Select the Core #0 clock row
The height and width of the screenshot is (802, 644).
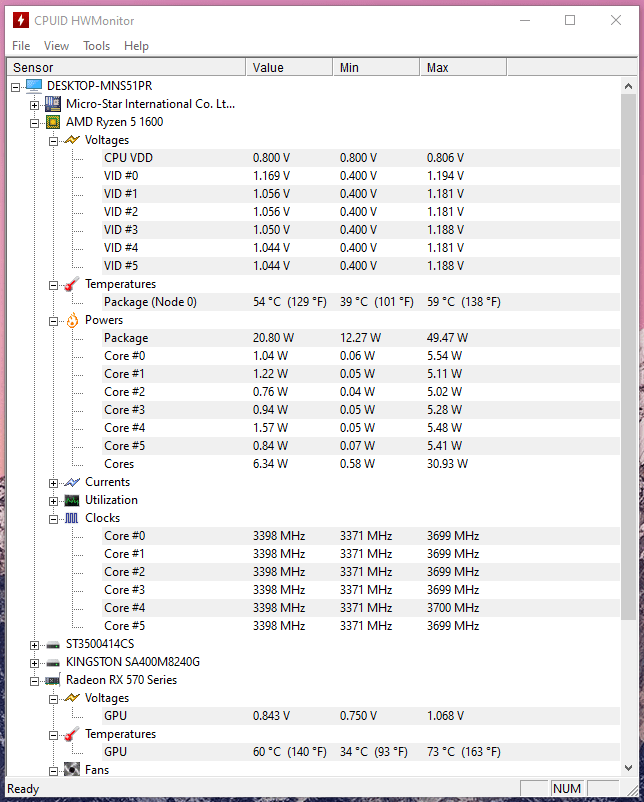tap(361, 536)
